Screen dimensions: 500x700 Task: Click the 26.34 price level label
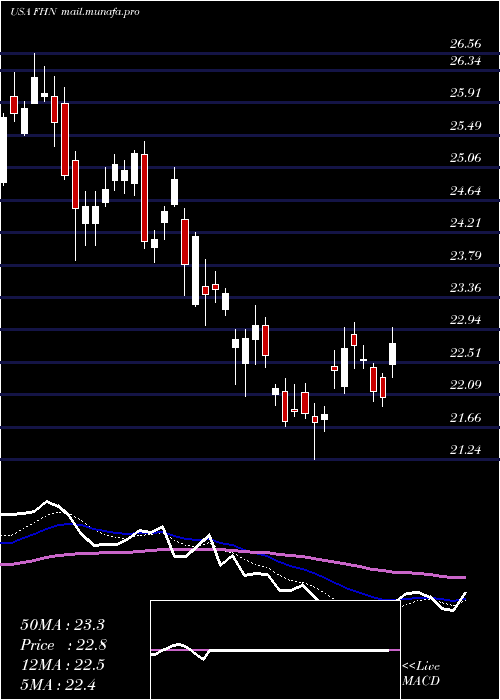[466, 60]
